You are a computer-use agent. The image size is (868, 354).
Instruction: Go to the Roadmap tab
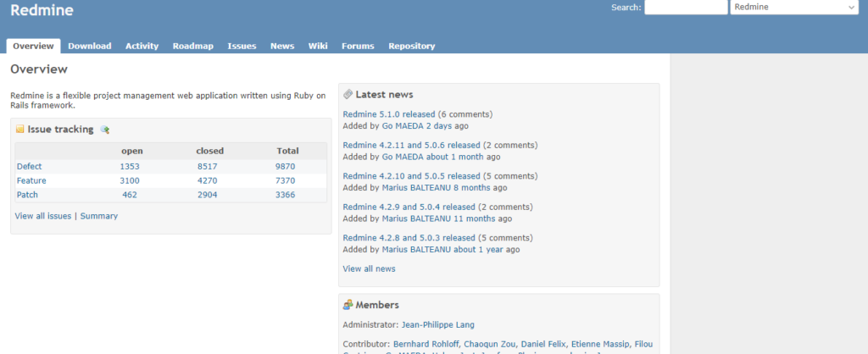(x=192, y=46)
